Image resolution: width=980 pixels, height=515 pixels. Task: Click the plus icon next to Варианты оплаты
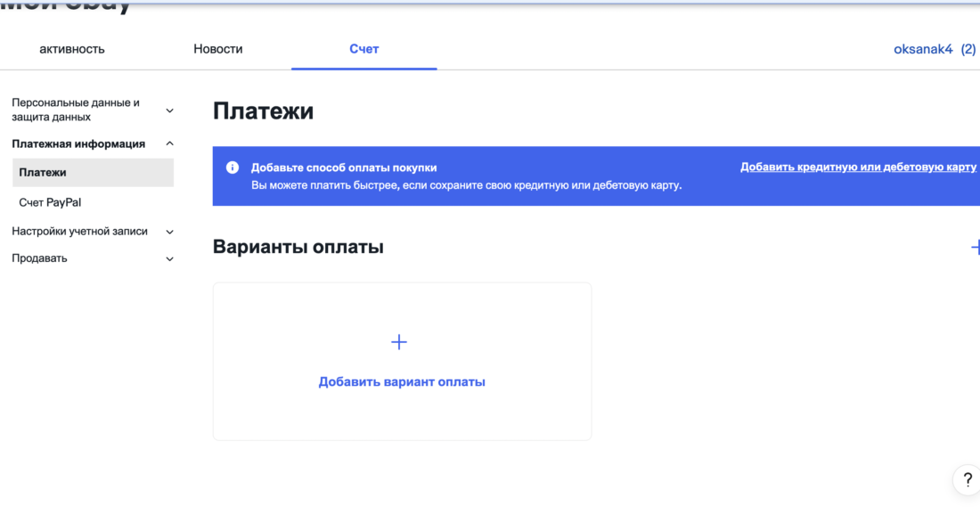tap(976, 246)
